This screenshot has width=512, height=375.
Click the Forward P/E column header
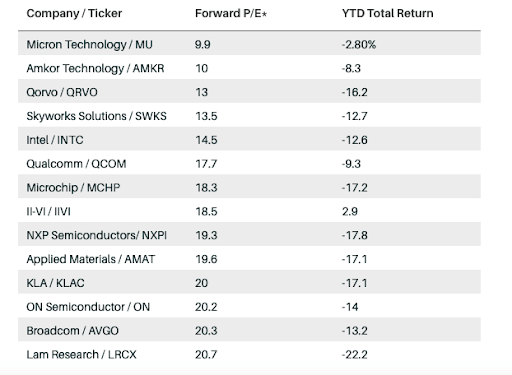231,13
